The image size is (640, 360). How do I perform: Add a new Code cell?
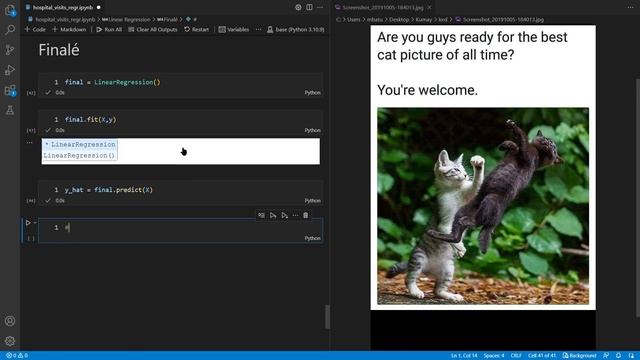[35, 29]
